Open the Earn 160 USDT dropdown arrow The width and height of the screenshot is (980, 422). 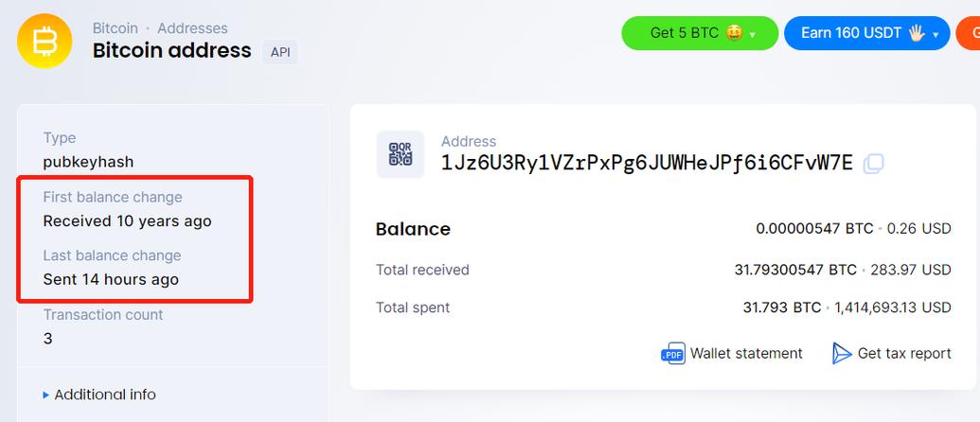(x=935, y=35)
